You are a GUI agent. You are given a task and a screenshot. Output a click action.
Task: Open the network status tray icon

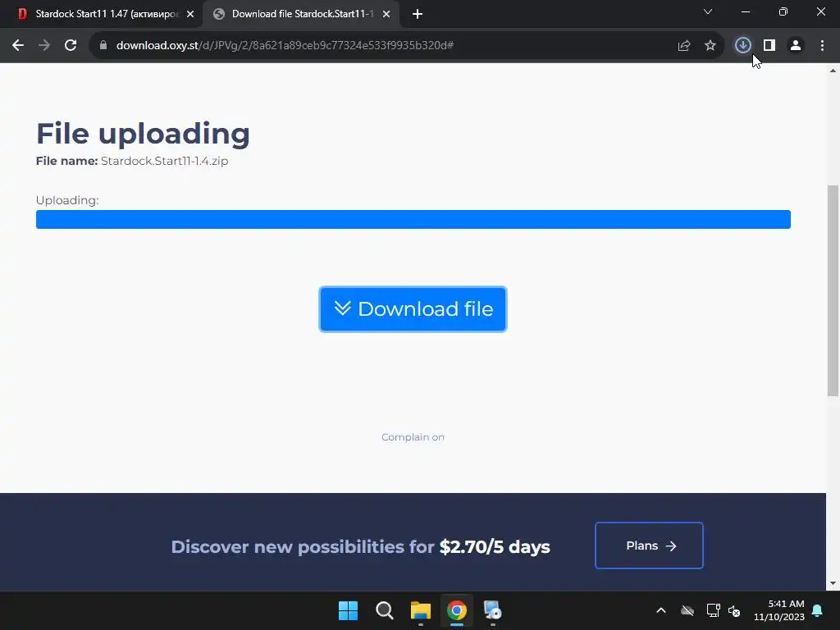(713, 610)
